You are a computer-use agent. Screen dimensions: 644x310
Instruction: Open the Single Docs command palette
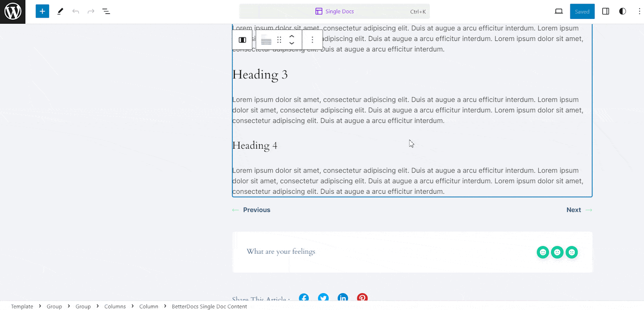pyautogui.click(x=334, y=11)
